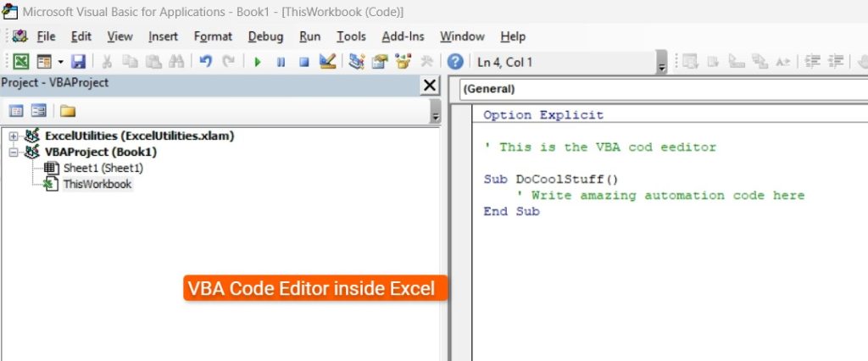Screen dimensions: 868x361
Task: Select VBAProject (Book1) in the tree
Action: [x=101, y=152]
